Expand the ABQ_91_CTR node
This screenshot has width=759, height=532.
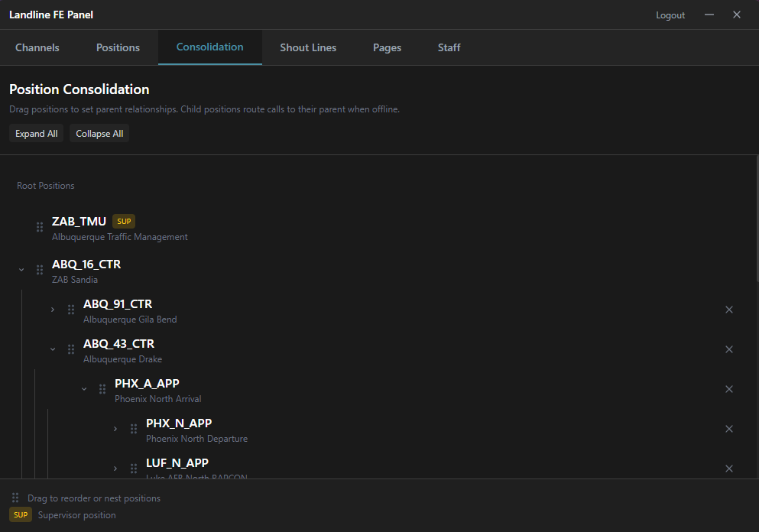pos(53,310)
